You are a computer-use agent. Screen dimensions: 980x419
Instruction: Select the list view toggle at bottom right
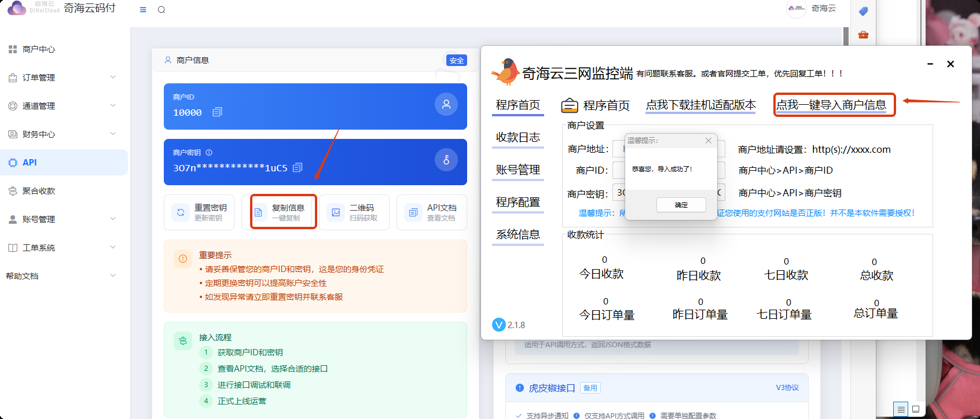(901, 409)
